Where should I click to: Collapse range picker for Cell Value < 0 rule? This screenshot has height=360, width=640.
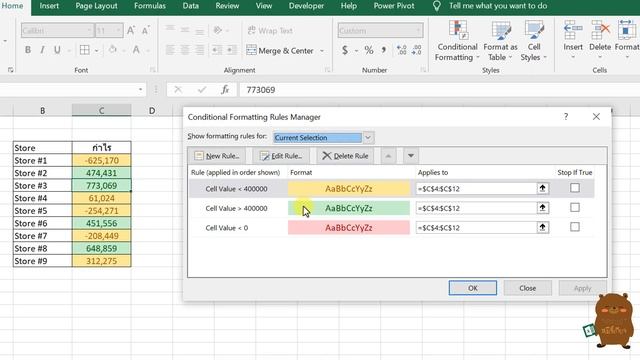coord(542,227)
